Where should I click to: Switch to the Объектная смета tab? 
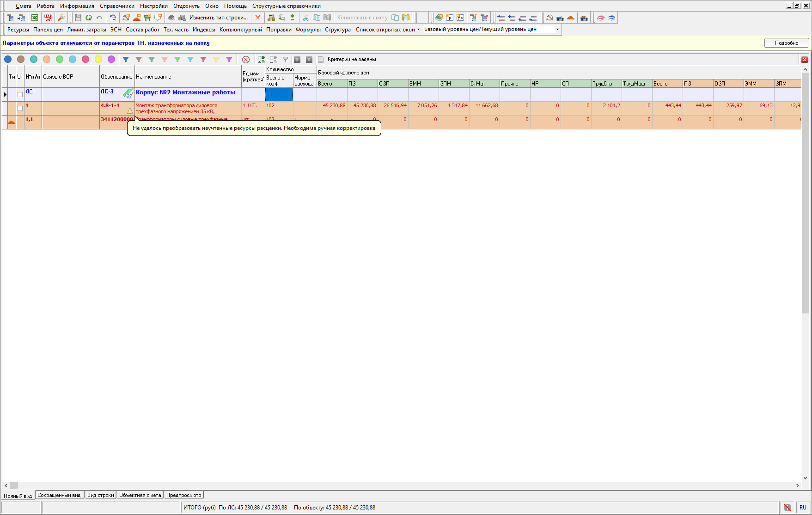140,495
